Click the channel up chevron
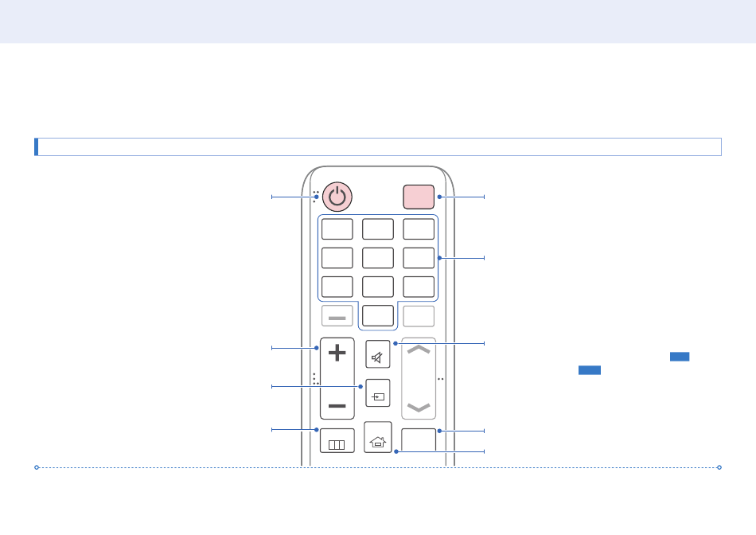This screenshot has width=756, height=535. click(x=419, y=350)
